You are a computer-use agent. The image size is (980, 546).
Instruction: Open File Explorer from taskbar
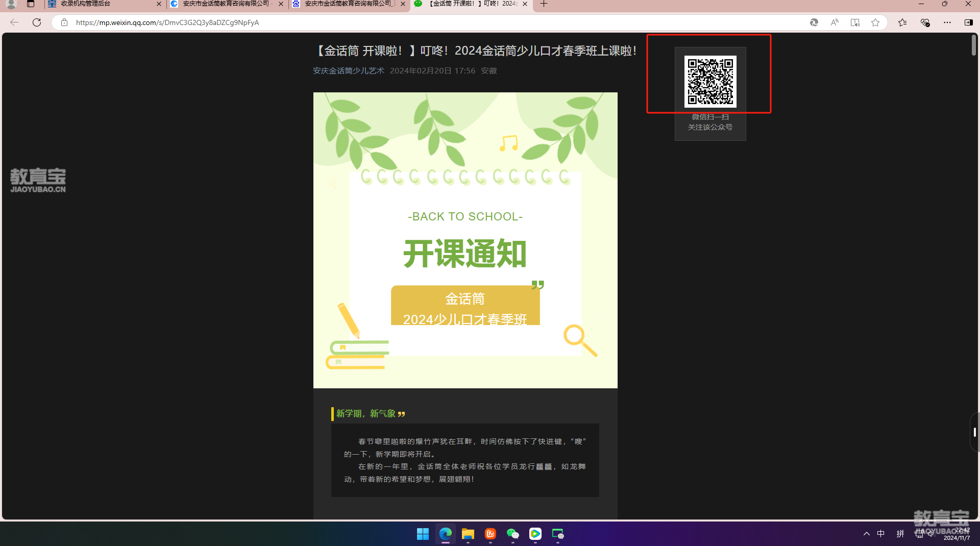coord(468,534)
